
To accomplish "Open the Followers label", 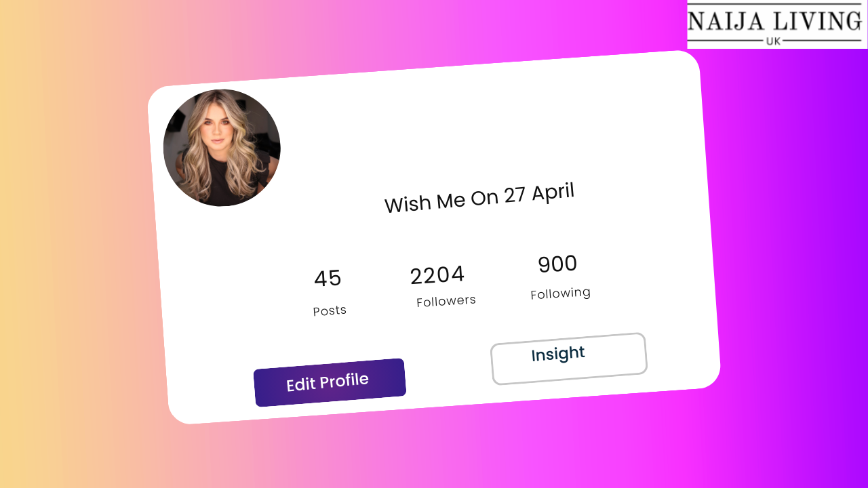I will pos(446,301).
